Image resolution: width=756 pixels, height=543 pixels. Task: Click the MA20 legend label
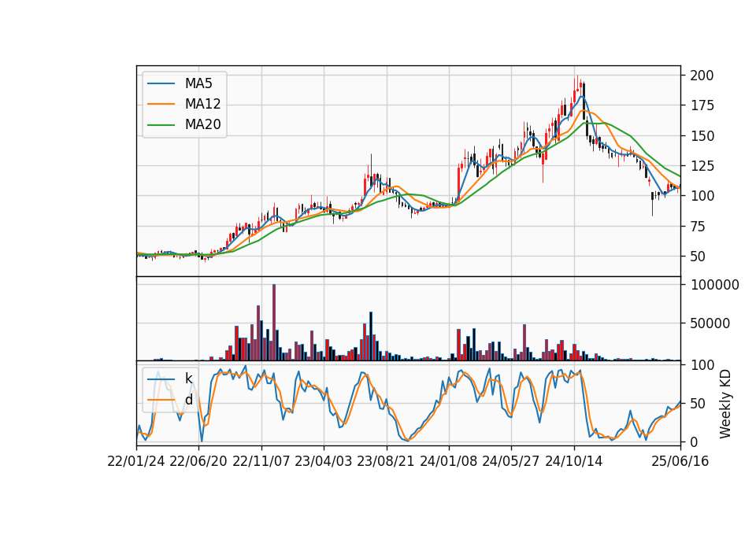pos(202,125)
